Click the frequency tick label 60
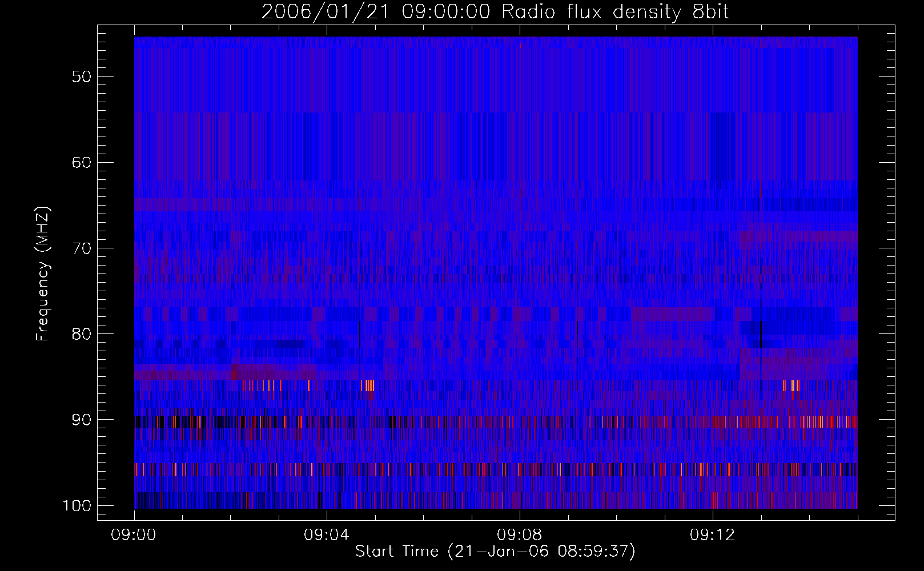 tap(82, 162)
